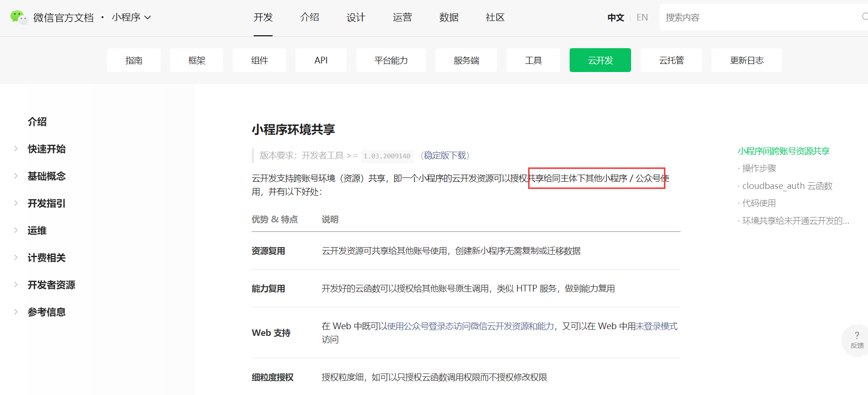Open 使用公众号登录态访问微信云开发资源和能力 link
Screen dimensions: 868x395
pos(470,326)
